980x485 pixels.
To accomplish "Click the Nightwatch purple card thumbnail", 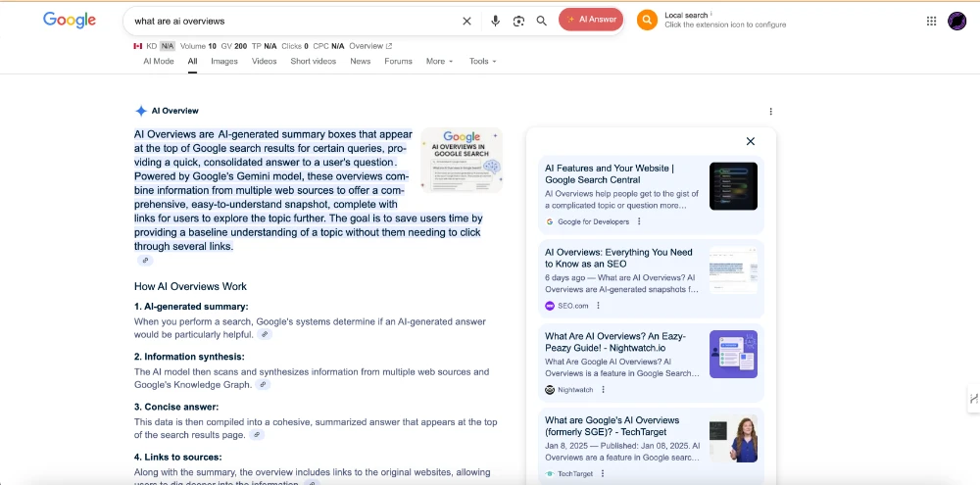I will (733, 355).
